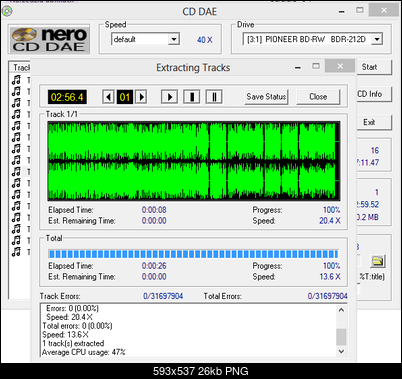Click the Track Errors 0/31697904 value
The image size is (402, 379).
point(163,296)
